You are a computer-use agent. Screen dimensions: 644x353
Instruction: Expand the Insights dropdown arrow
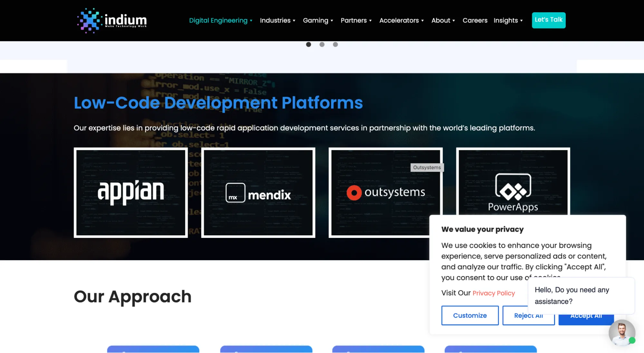(521, 21)
